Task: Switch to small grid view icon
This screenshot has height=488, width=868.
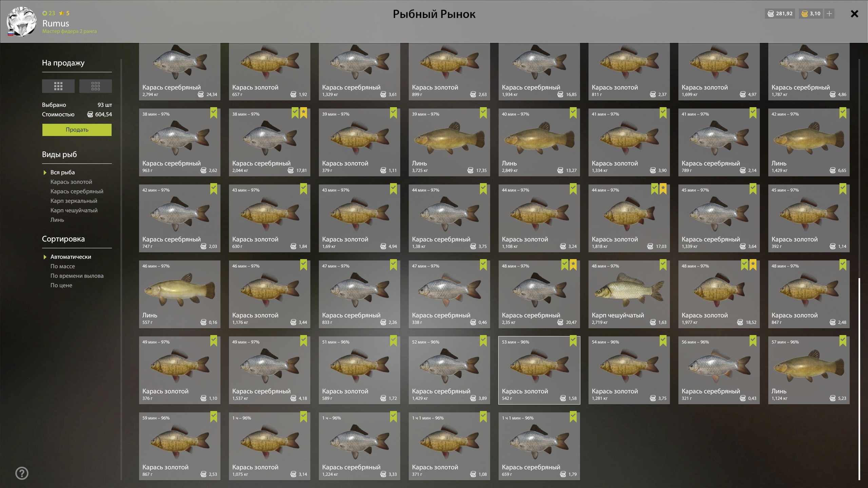Action: (x=95, y=86)
